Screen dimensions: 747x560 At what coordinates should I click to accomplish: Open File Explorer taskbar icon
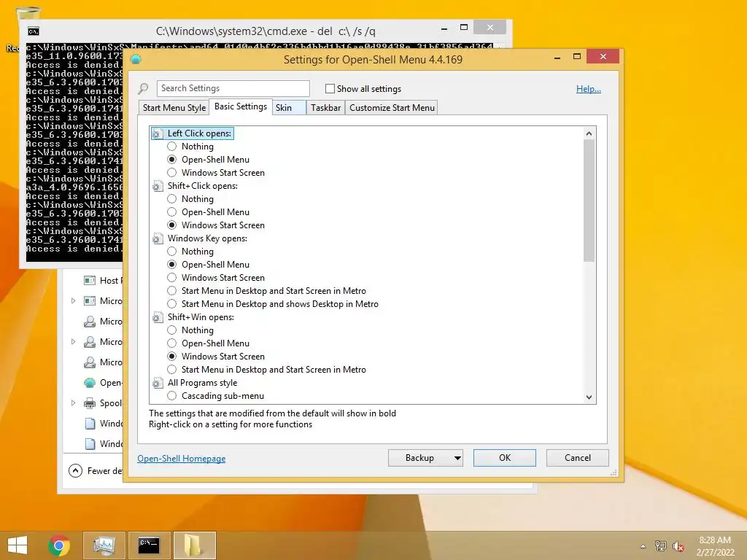click(x=194, y=545)
